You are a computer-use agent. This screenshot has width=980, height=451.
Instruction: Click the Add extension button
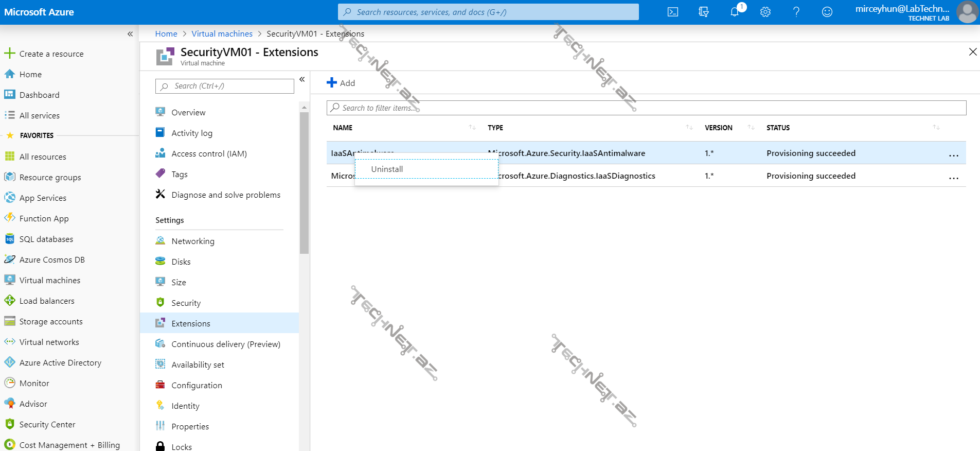click(341, 83)
